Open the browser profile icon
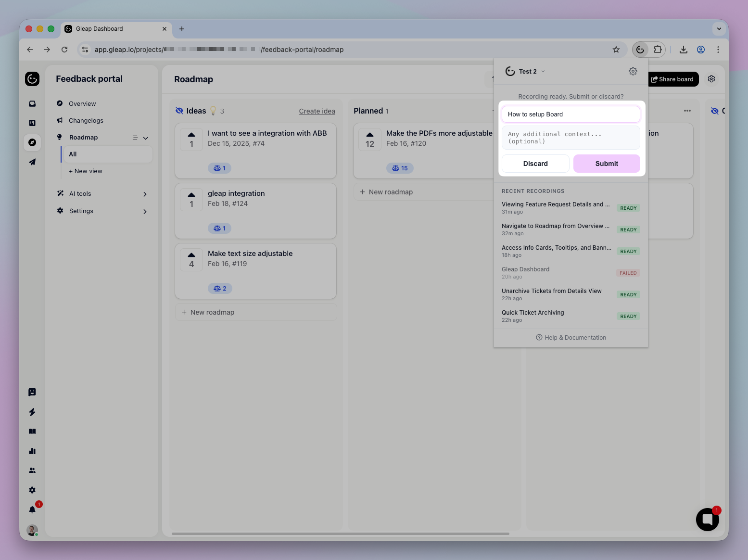 (x=701, y=50)
